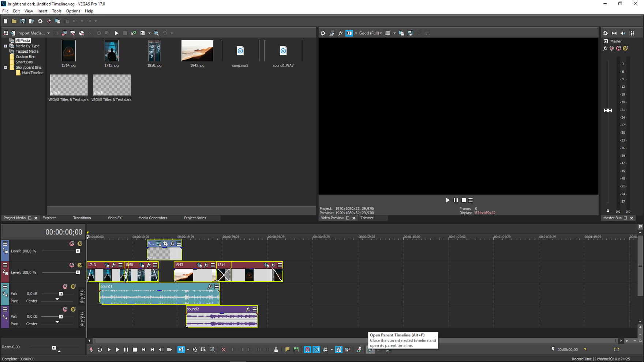Mute video track 1

(x=72, y=244)
